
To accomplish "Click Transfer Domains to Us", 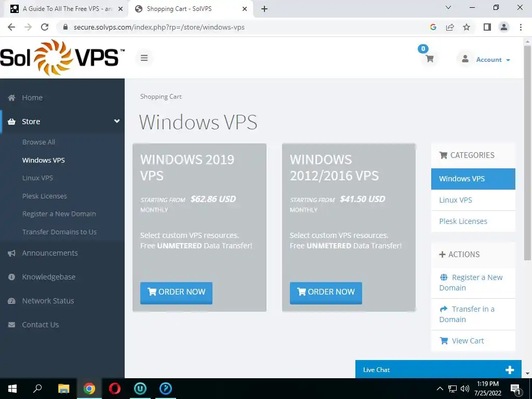I will 59,232.
